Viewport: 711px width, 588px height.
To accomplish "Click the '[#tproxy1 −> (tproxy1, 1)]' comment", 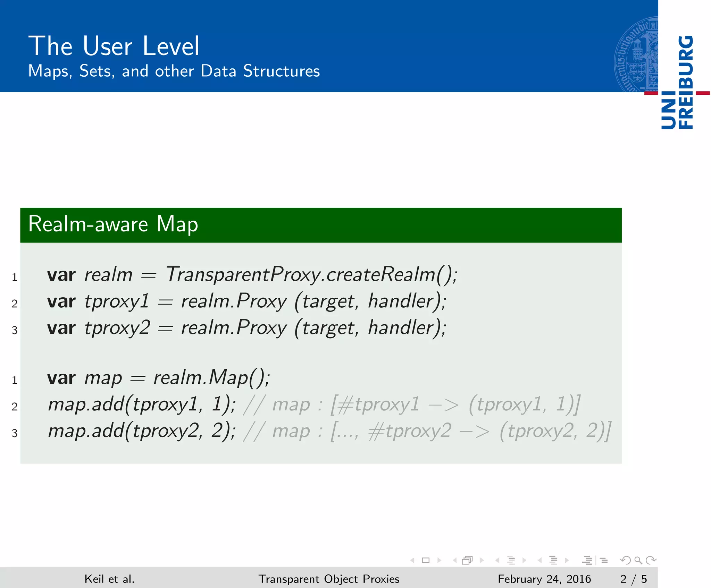I will tap(455, 404).
